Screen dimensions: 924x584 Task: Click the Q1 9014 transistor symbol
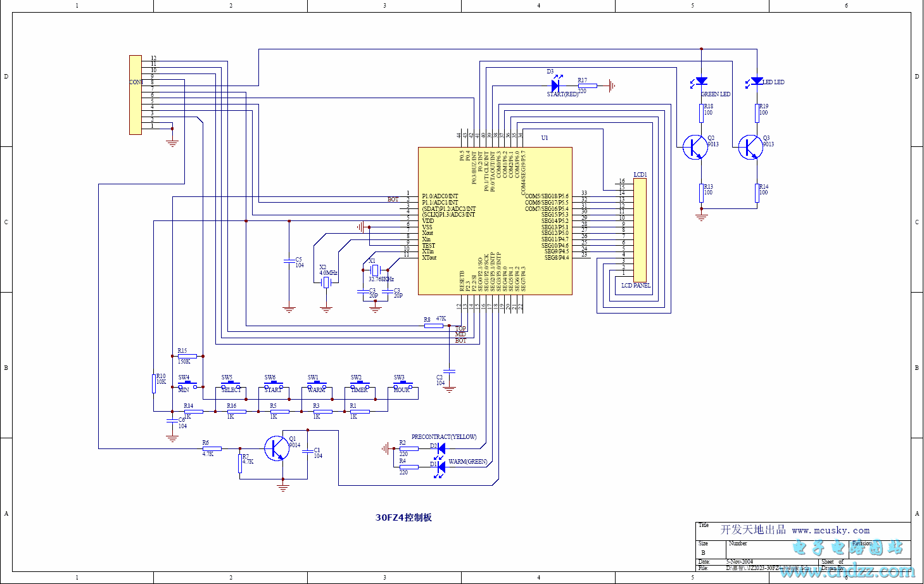tap(276, 448)
